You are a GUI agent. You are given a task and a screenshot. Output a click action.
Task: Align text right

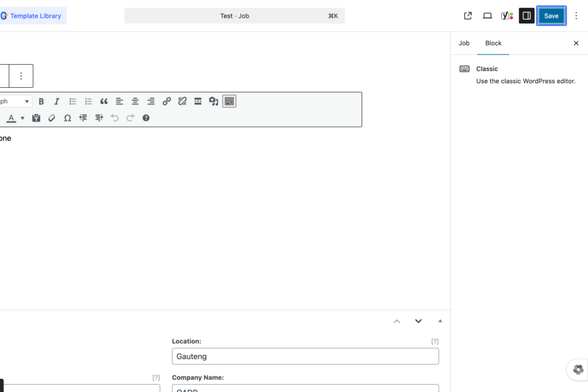pos(151,101)
